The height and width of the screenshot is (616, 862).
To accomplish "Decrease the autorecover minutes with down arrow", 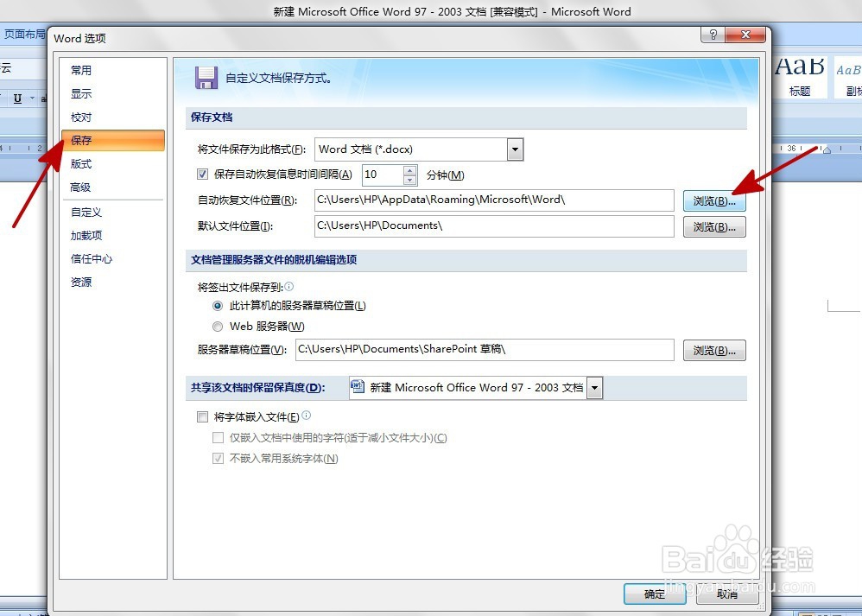I will point(409,180).
